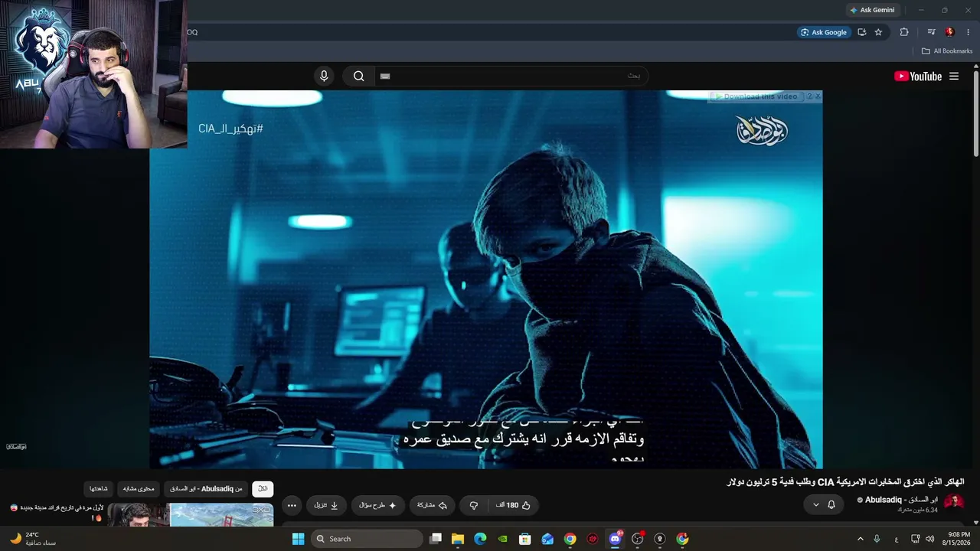Select the Similar content (محتوى مشابه) chip
Image resolution: width=980 pixels, height=551 pixels.
tap(139, 488)
